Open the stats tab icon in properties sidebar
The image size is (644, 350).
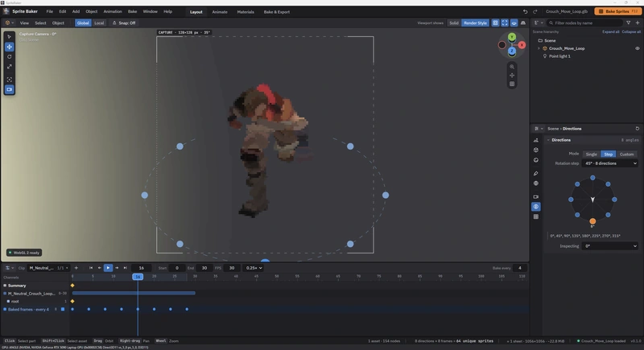[x=536, y=140]
